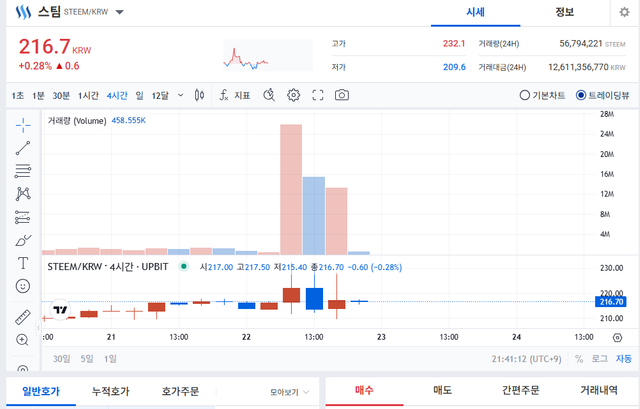Set chart interval to 30분
640x409 pixels.
coord(61,96)
